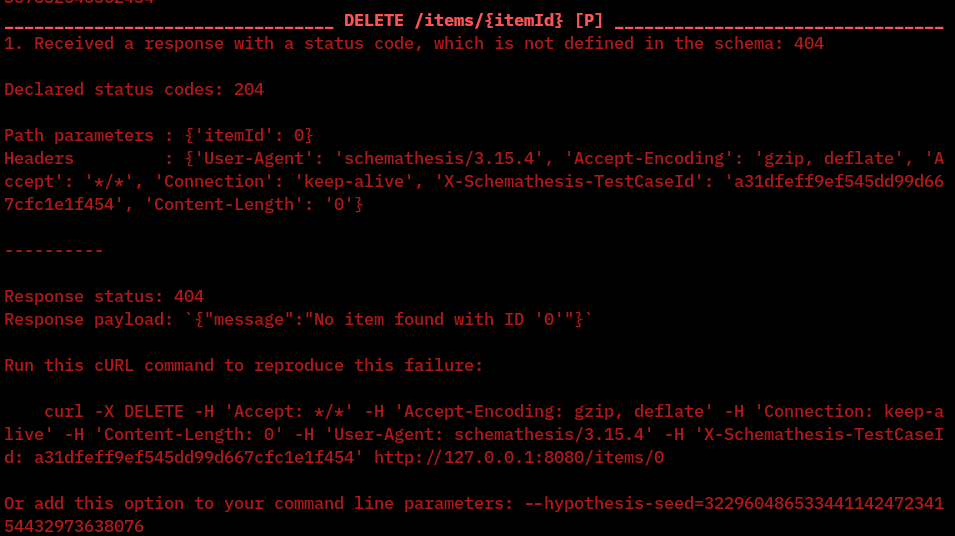This screenshot has width=955, height=536.
Task: Open the http://127.0.0.1:8080/items/0 URL
Action: (x=519, y=457)
